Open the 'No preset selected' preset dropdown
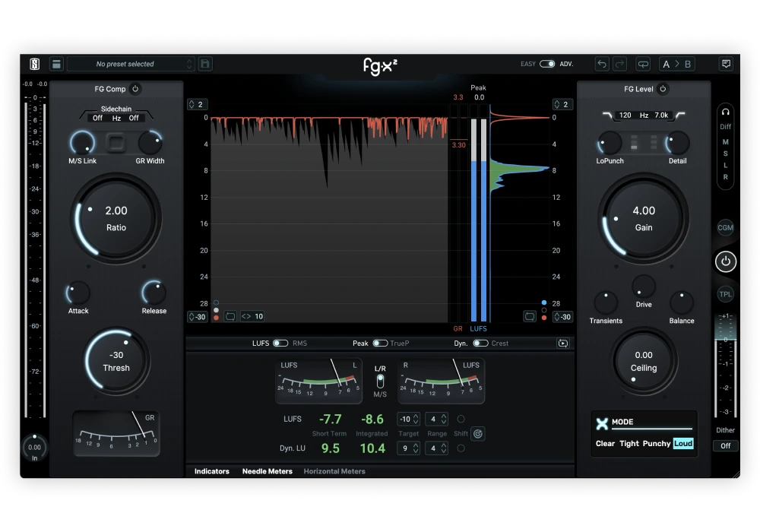The height and width of the screenshot is (532, 760). 131,64
